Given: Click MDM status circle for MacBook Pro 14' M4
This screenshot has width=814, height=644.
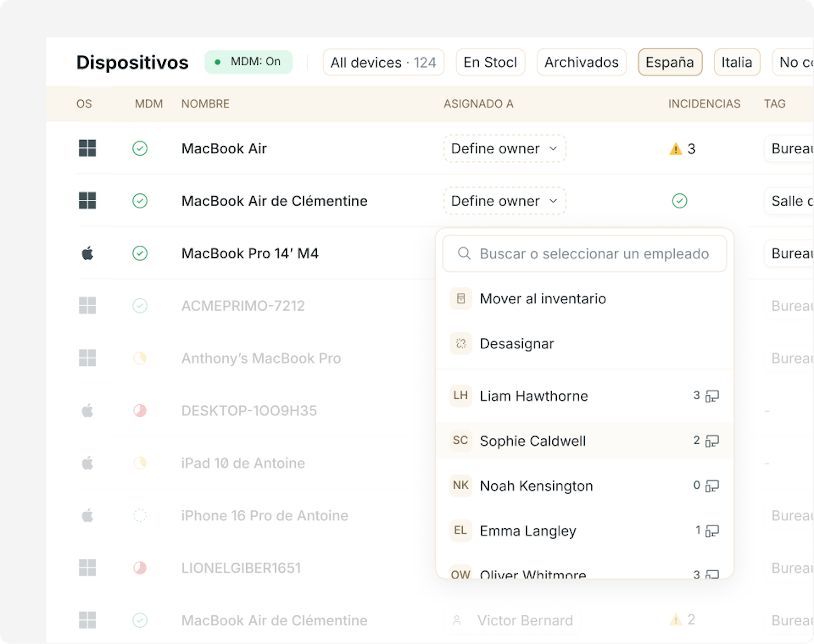Looking at the screenshot, I should (140, 253).
